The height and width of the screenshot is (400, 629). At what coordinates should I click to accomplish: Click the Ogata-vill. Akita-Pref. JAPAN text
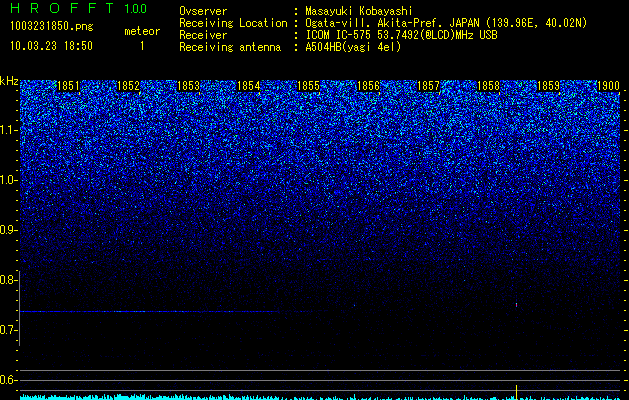click(x=392, y=23)
